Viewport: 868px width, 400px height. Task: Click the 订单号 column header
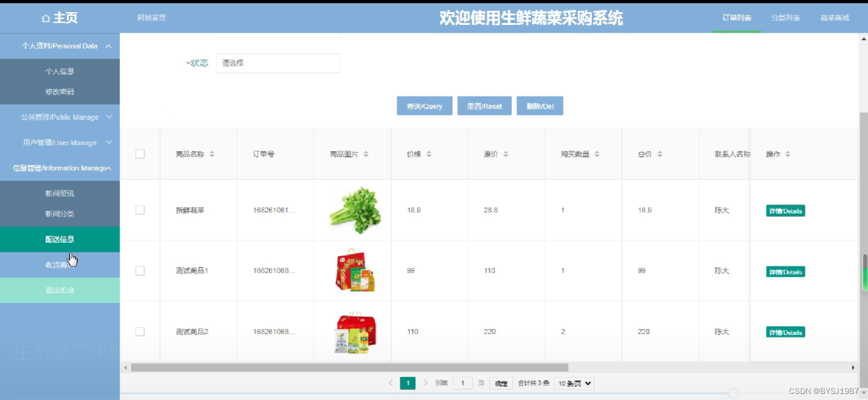pos(264,154)
